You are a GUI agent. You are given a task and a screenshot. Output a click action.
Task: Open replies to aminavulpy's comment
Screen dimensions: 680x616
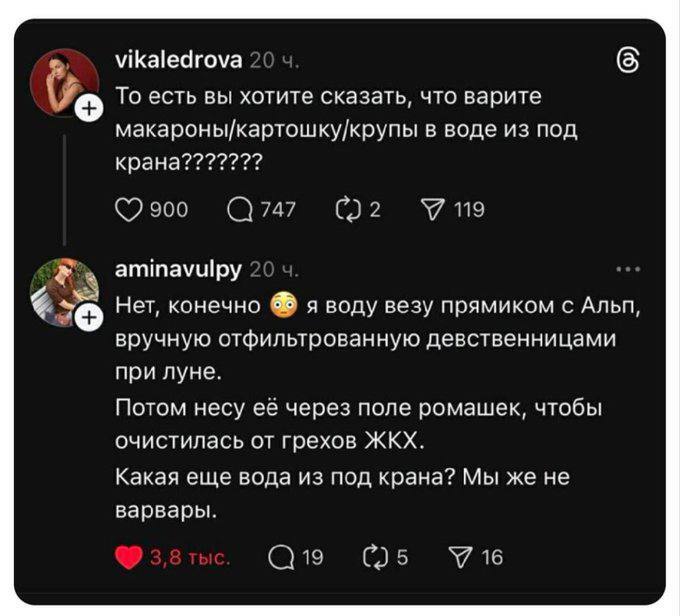283,558
